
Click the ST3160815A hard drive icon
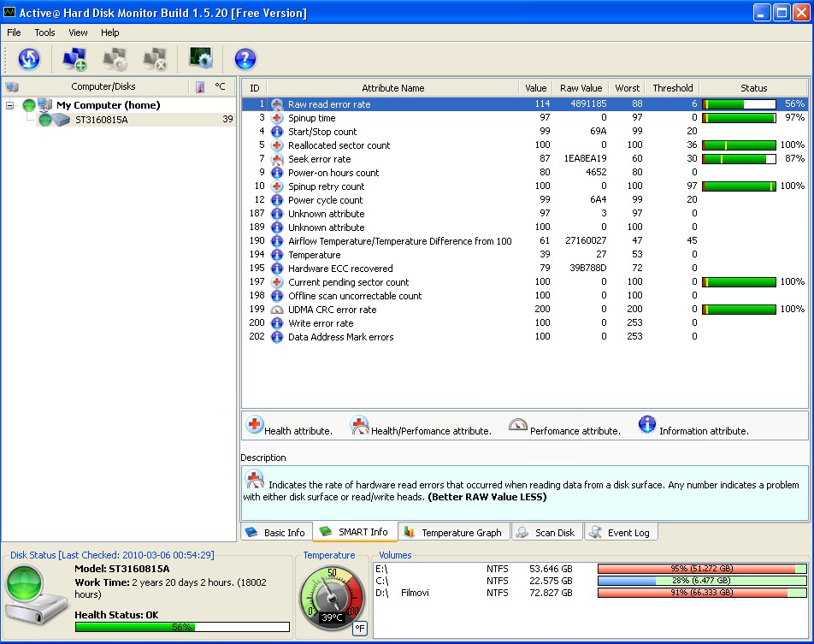pyautogui.click(x=61, y=120)
